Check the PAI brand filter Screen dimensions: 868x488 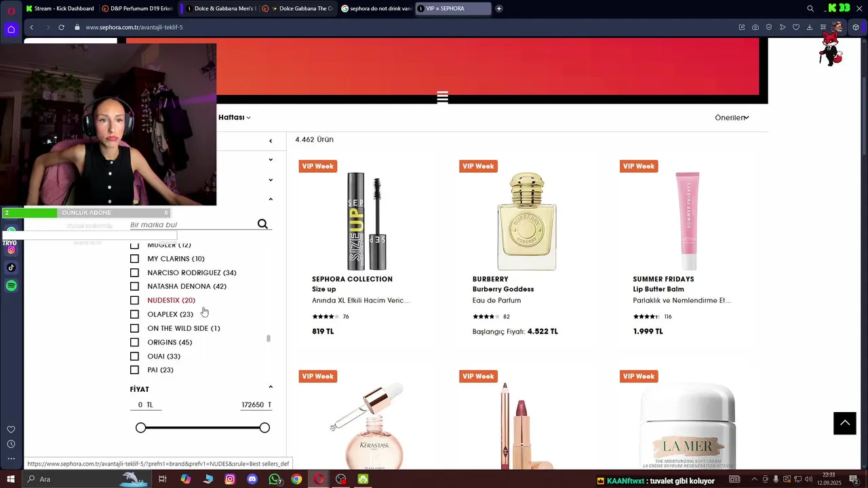coord(134,370)
